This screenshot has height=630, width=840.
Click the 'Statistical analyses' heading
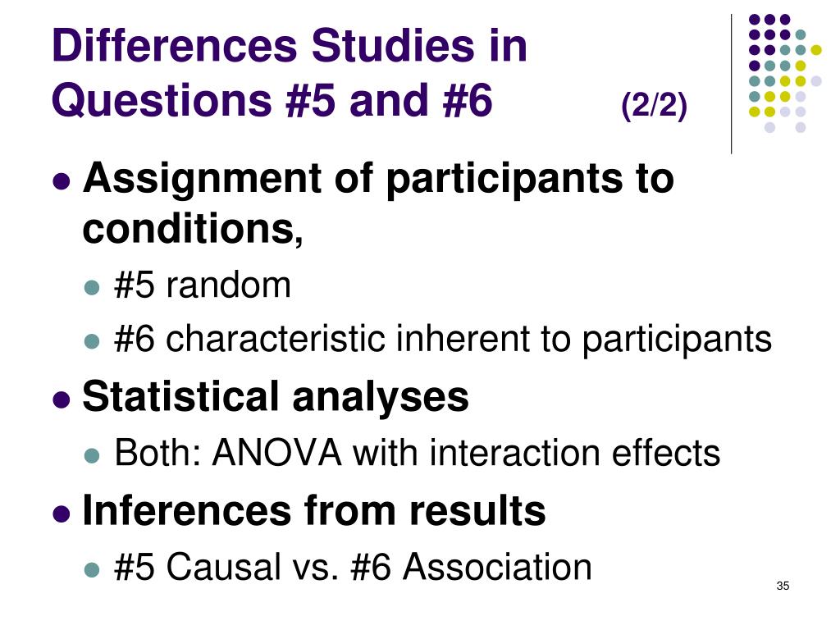(276, 397)
